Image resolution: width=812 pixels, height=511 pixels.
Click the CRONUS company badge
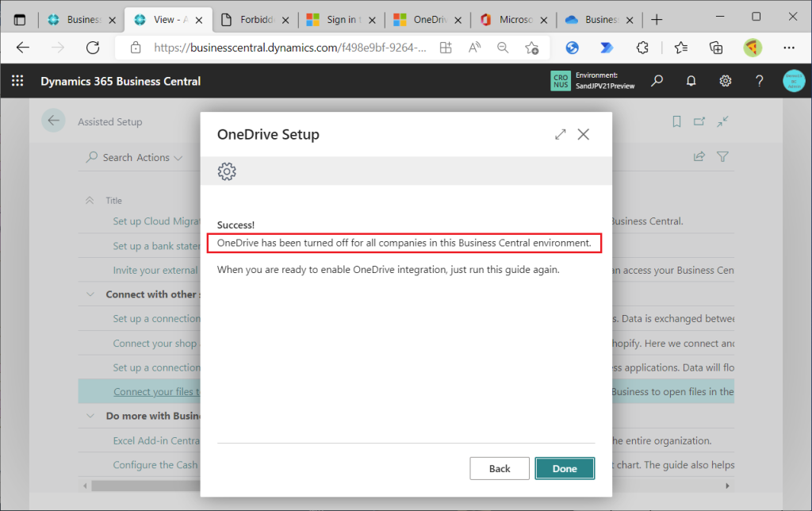tap(561, 81)
